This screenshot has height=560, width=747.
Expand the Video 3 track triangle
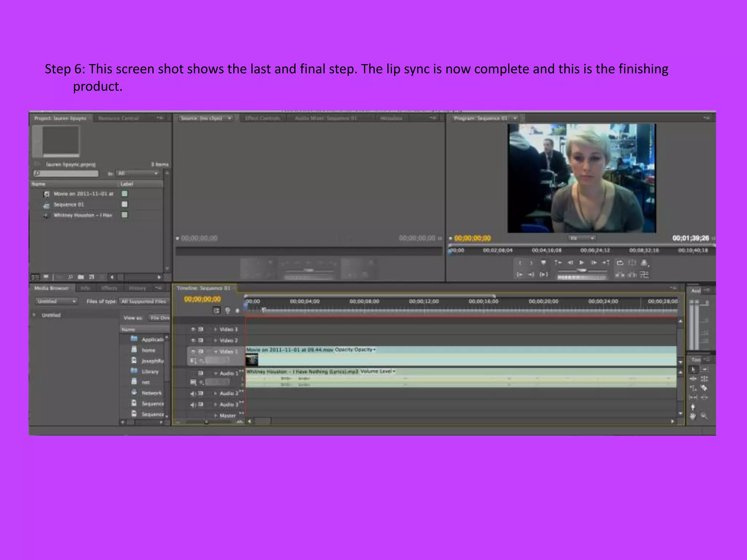216,329
